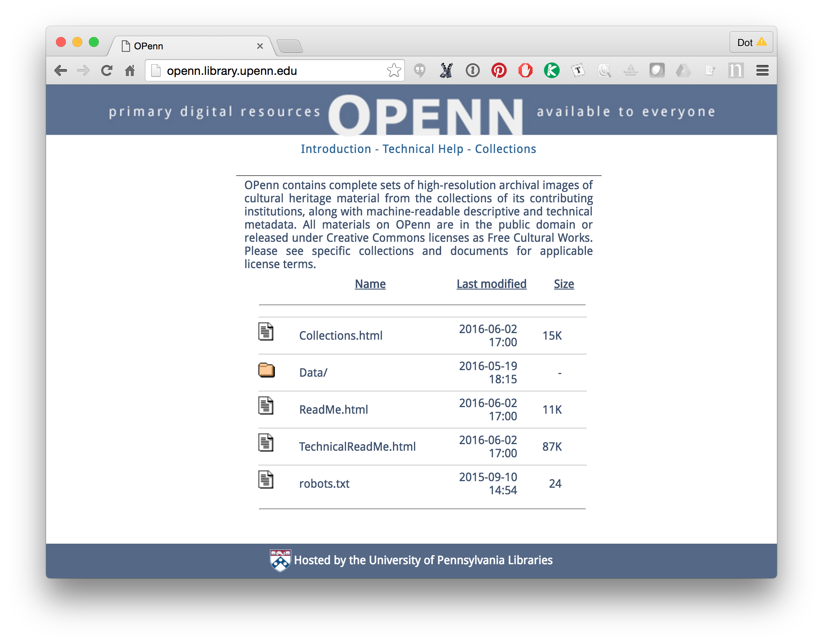The width and height of the screenshot is (823, 644).
Task: Click the file icon beside ReadMe.html
Action: (x=266, y=405)
